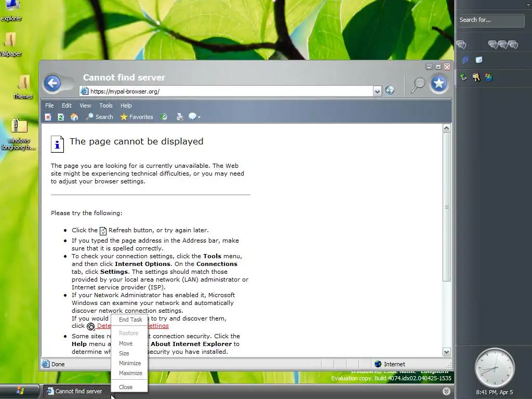Expand the address bar dropdown arrow

(377, 91)
